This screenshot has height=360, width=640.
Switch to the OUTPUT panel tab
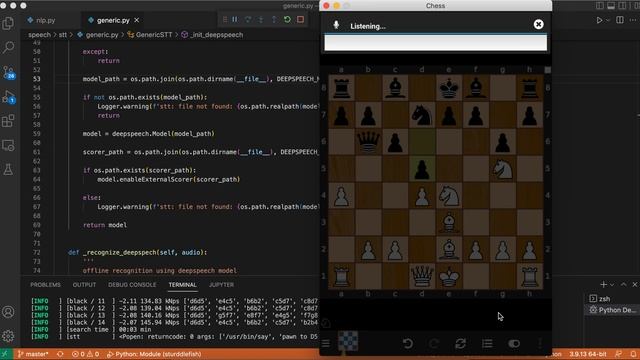point(84,284)
